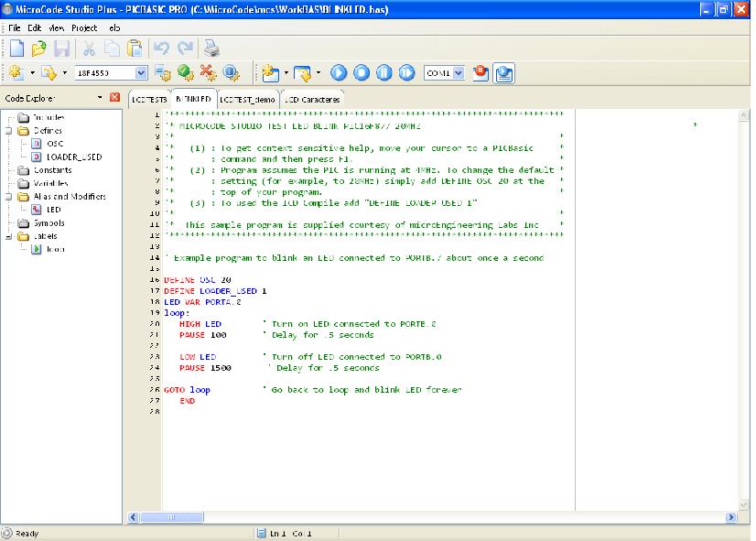Open the Project menu
This screenshot has height=541, width=756.
pyautogui.click(x=85, y=27)
